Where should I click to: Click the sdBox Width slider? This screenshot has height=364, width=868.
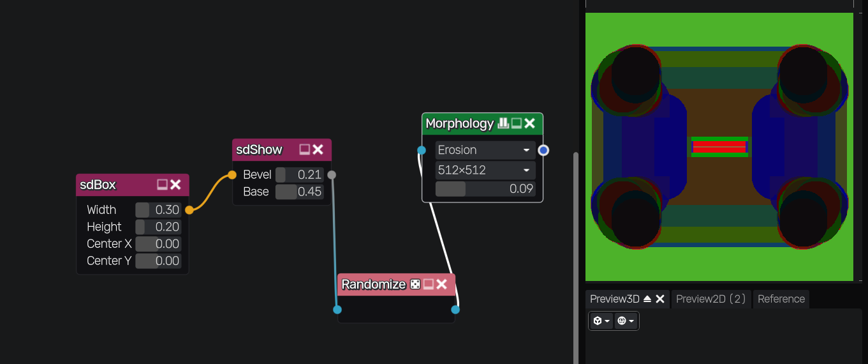pos(158,210)
